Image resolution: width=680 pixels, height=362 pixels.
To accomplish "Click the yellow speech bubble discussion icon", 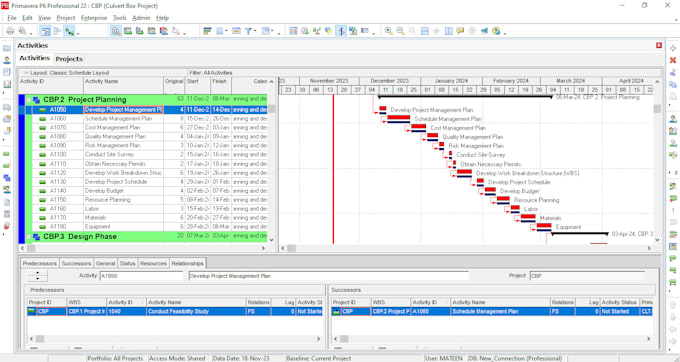I will [460, 31].
